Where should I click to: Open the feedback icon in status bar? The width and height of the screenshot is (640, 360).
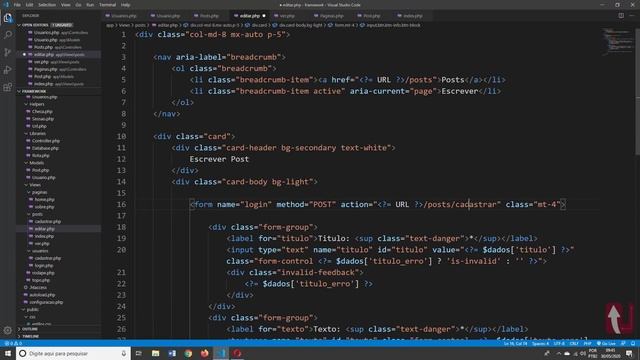tap(623, 343)
